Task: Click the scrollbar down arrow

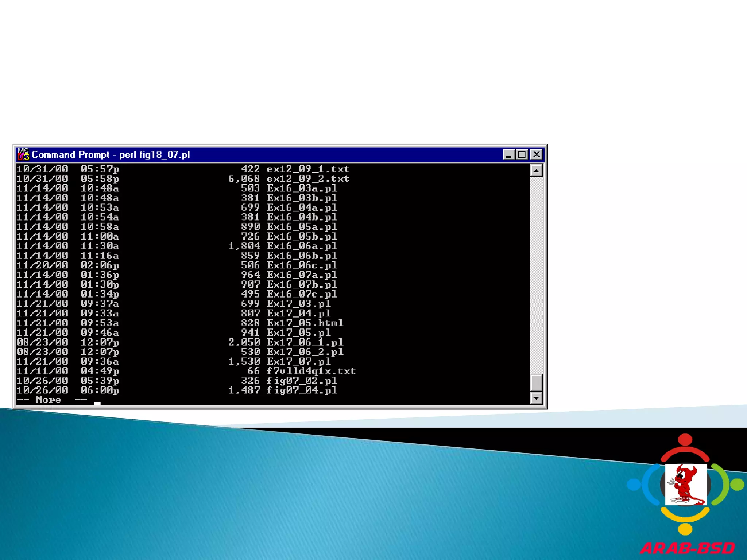Action: (x=536, y=398)
